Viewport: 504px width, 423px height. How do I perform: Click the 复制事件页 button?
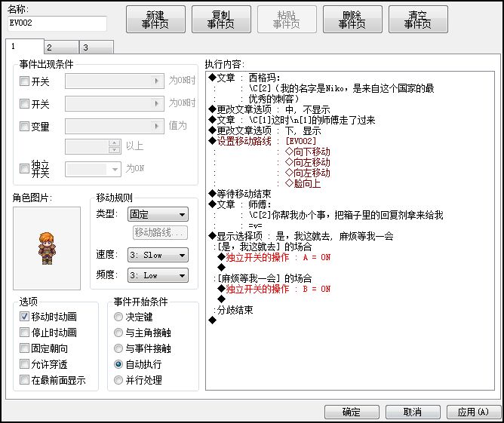click(221, 20)
